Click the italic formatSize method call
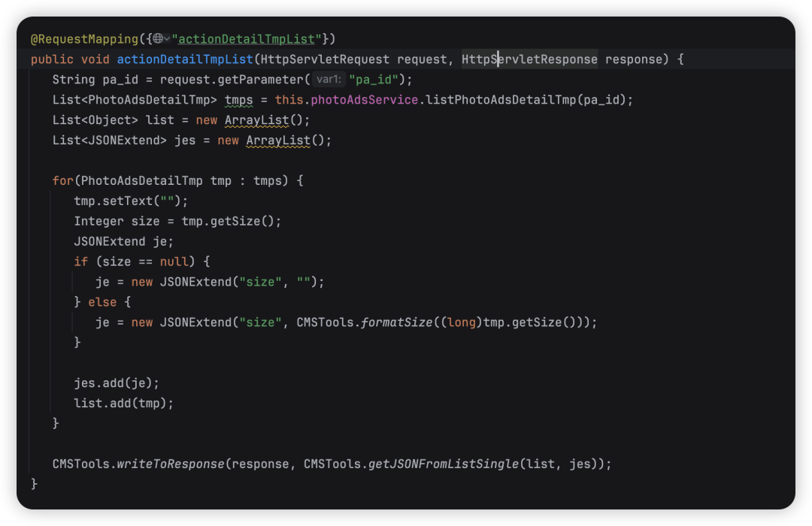The height and width of the screenshot is (526, 812). tap(397, 322)
